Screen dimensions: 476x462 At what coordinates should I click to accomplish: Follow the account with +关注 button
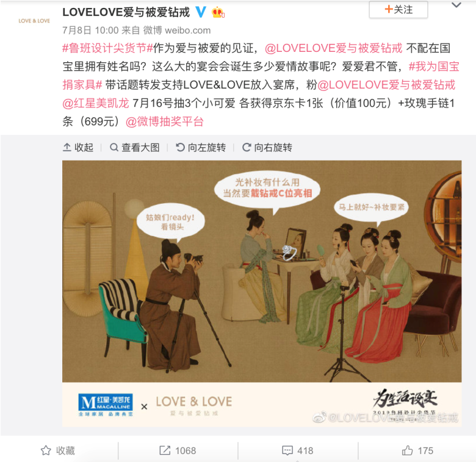pyautogui.click(x=398, y=9)
